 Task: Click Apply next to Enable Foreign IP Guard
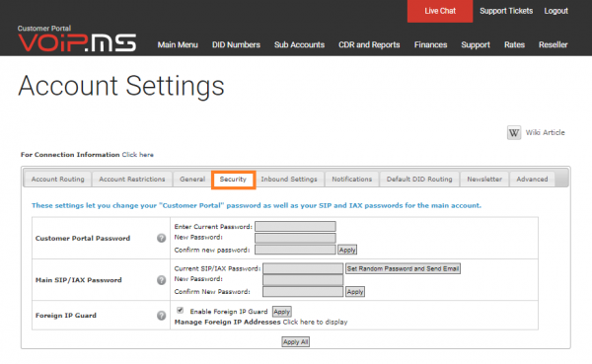(x=281, y=312)
